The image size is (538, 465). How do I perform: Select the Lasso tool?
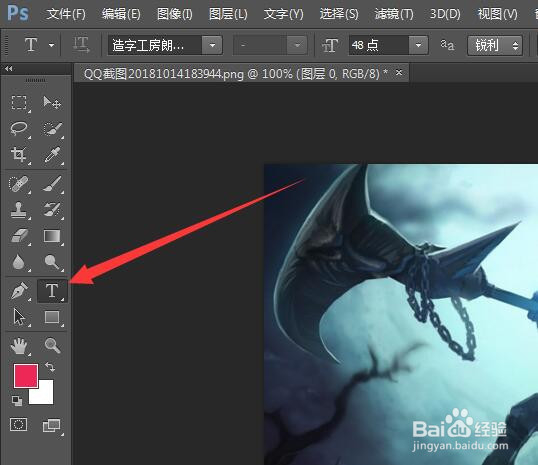19,129
